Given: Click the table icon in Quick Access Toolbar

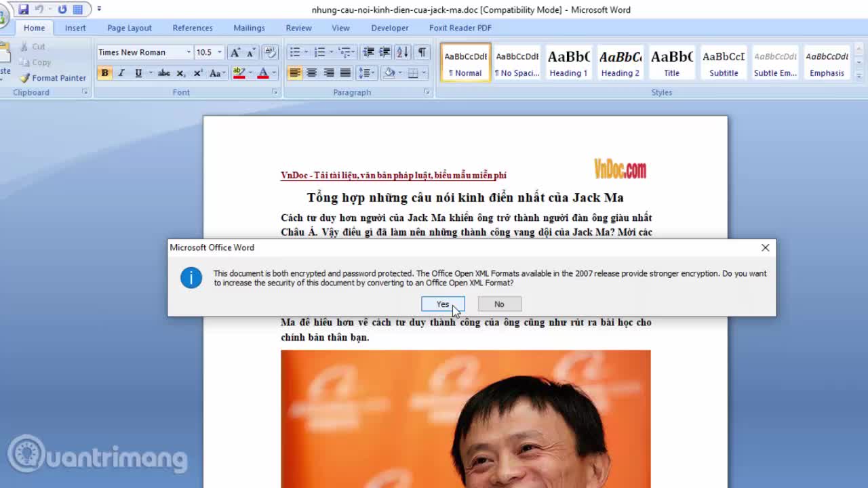Looking at the screenshot, I should (x=78, y=9).
